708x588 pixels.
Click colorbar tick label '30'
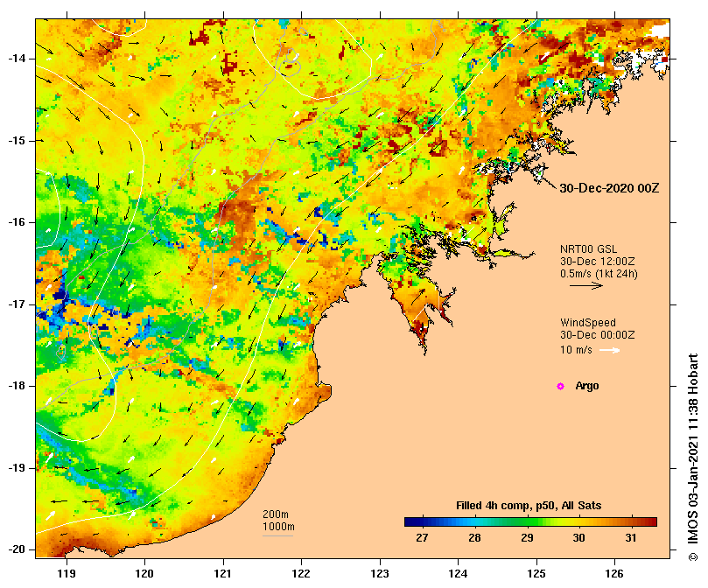(578, 538)
